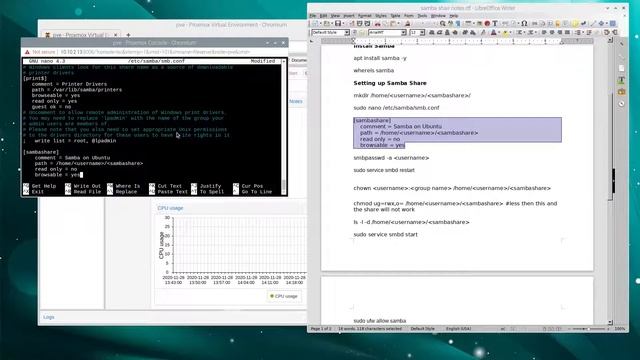Click the Bold icon in formatting toolbar
Viewport: 640px width, 360px height.
click(431, 32)
